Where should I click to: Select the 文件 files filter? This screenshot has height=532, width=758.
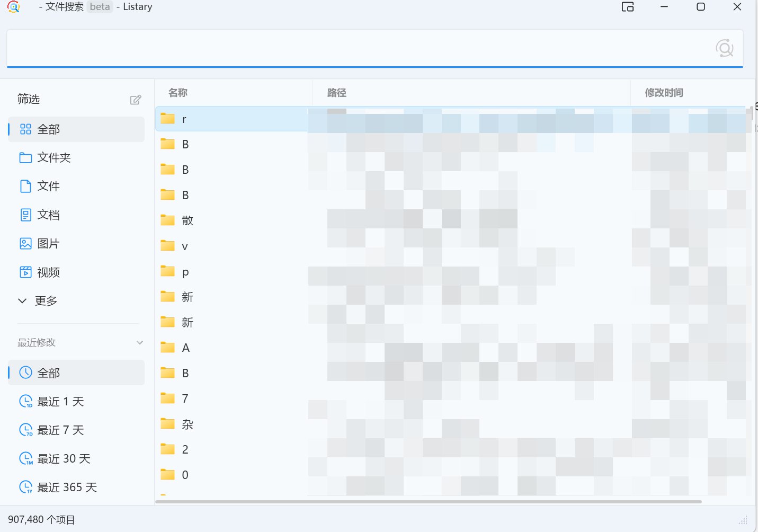48,187
